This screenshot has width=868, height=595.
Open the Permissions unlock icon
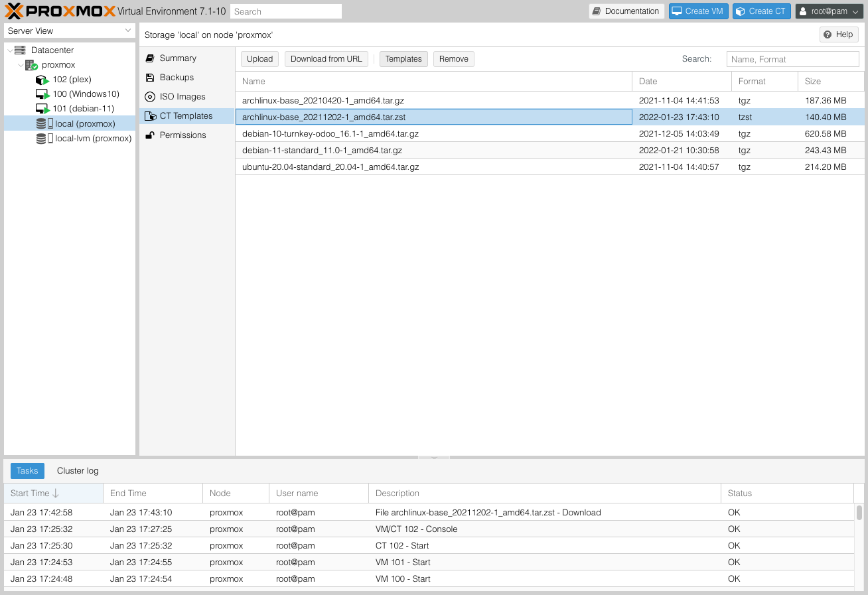150,135
